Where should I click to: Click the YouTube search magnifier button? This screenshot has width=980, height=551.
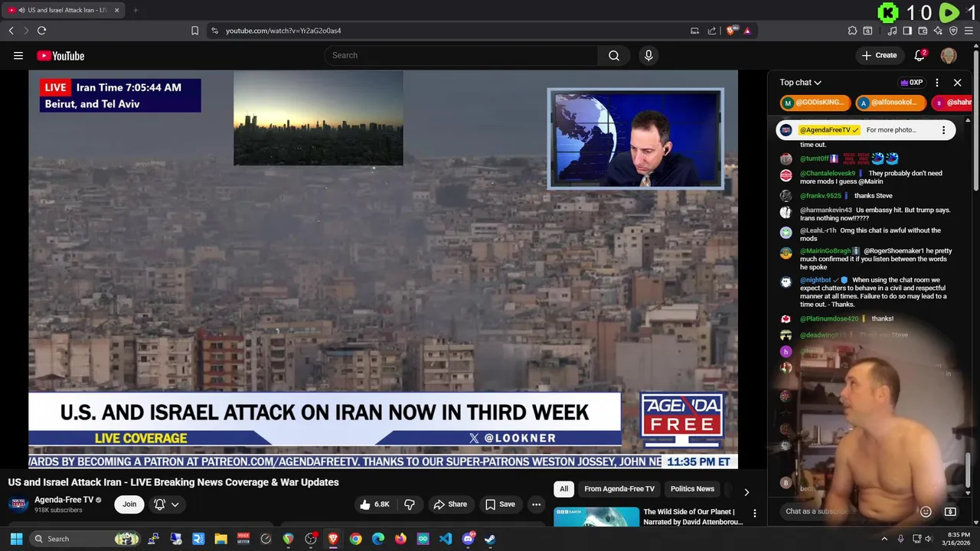coord(614,55)
